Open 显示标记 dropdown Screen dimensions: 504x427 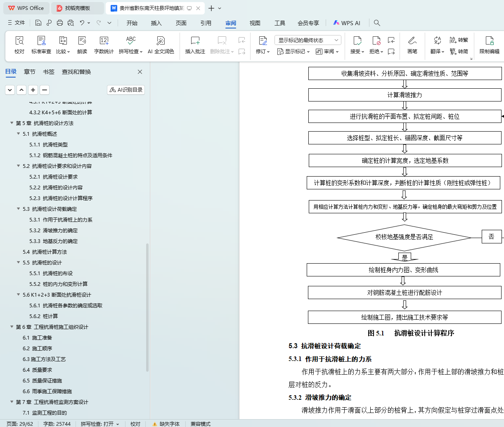click(293, 52)
